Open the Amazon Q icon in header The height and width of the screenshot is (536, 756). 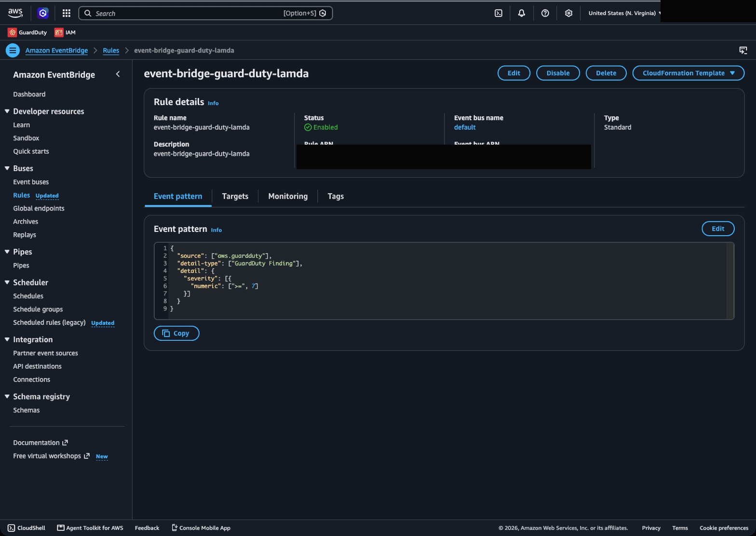click(x=43, y=13)
